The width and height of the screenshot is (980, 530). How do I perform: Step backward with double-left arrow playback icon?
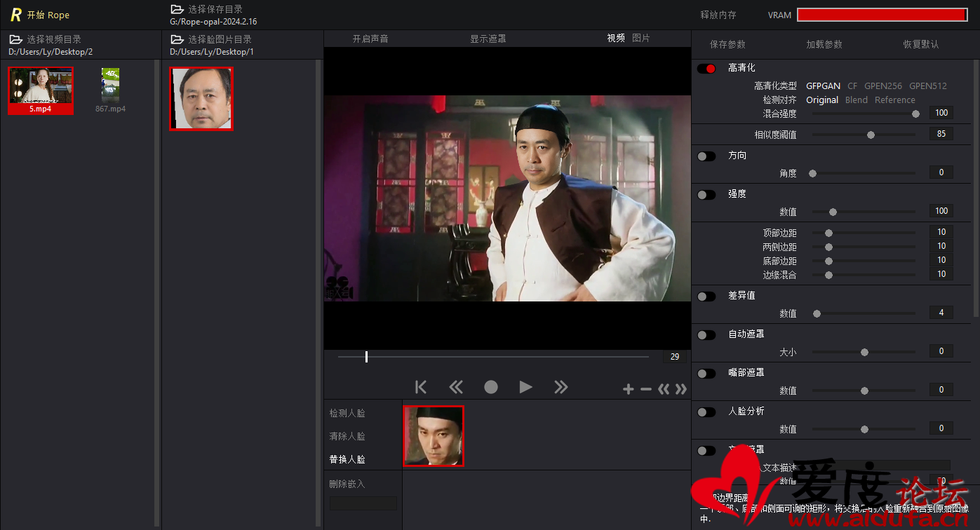[456, 387]
